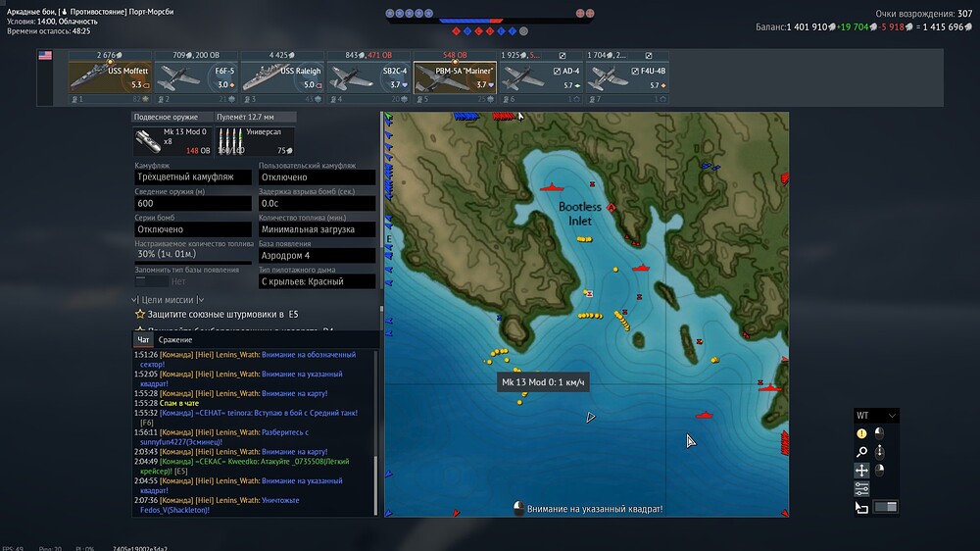This screenshot has width=980, height=551.
Task: Click the red capture point diamond by Bootless Inlet
Action: [x=612, y=208]
